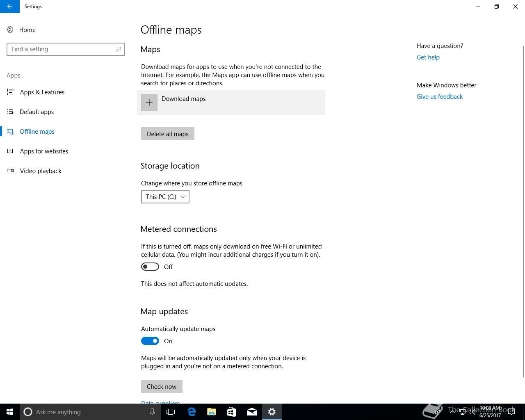Launch Microsoft Edge from taskbar
The width and height of the screenshot is (525, 420).
(x=192, y=412)
